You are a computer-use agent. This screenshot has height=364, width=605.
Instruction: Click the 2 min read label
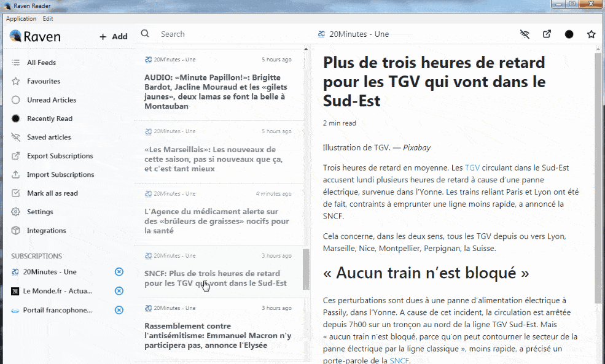(340, 123)
